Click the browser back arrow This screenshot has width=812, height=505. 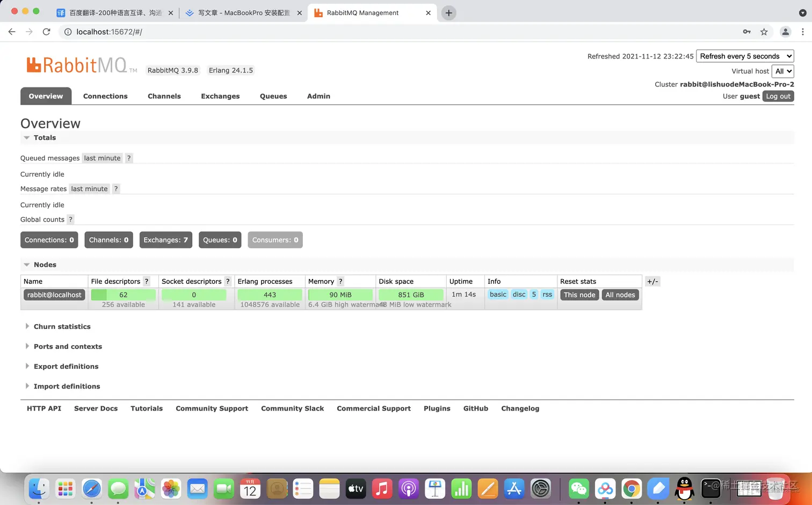pos(12,32)
